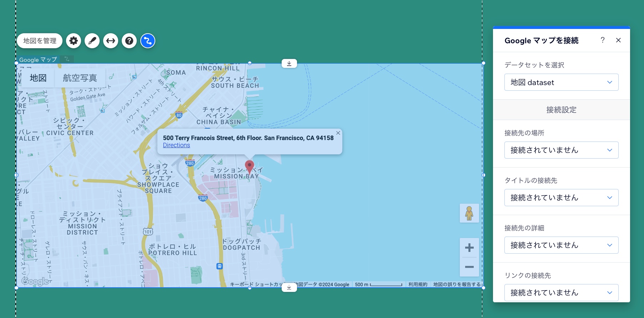Click the Street View pegman icon
The width and height of the screenshot is (644, 318).
[469, 213]
